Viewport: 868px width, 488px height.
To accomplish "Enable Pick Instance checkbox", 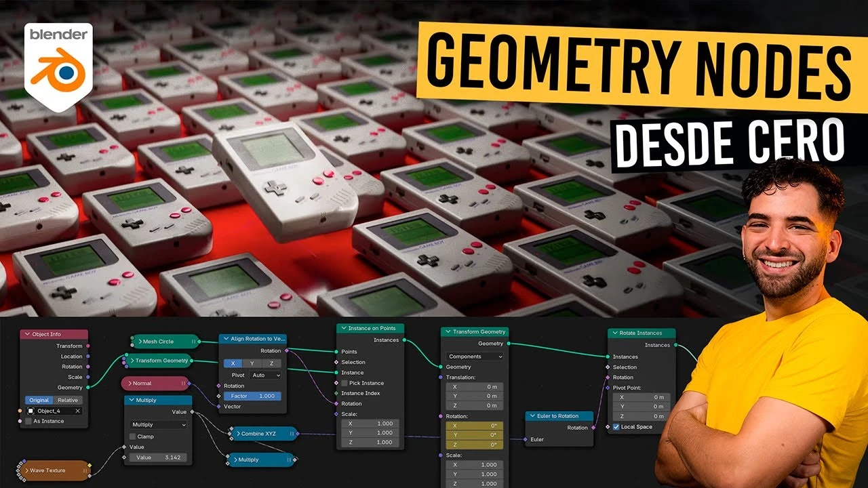I will (x=345, y=383).
